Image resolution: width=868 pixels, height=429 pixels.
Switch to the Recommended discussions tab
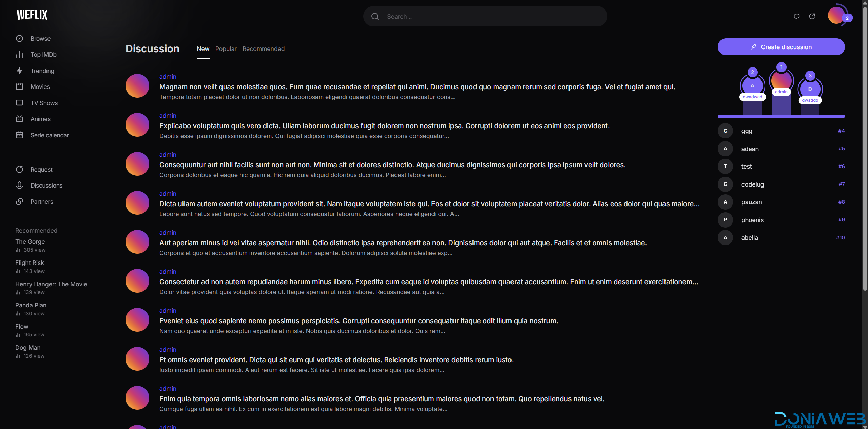tap(264, 49)
